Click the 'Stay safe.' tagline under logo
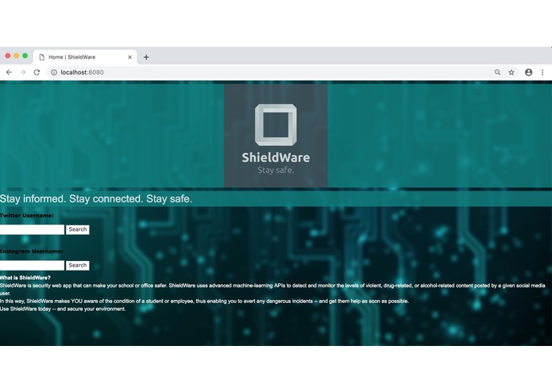552x392 pixels. pyautogui.click(x=276, y=170)
